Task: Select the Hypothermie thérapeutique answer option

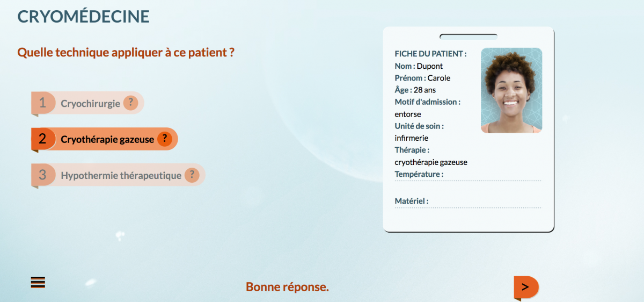Action: (118, 175)
